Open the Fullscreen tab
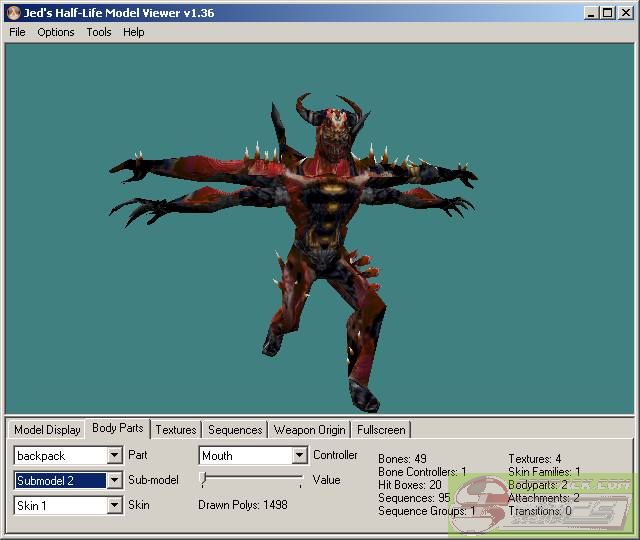Screen dimensions: 640x540 pos(381,430)
